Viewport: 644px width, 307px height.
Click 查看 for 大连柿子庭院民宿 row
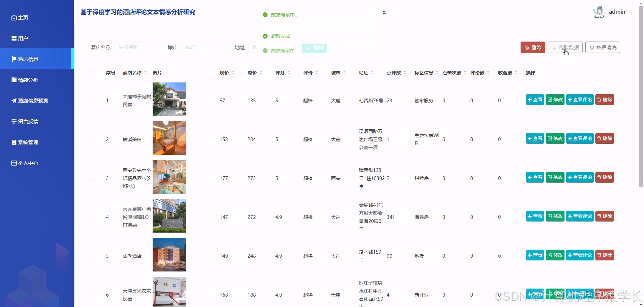535,100
